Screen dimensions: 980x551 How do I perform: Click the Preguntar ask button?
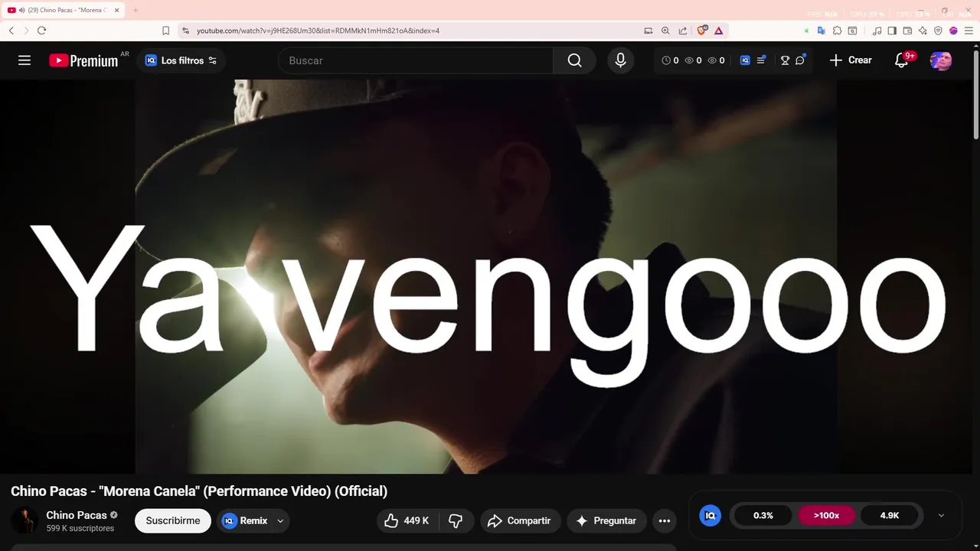pos(607,520)
